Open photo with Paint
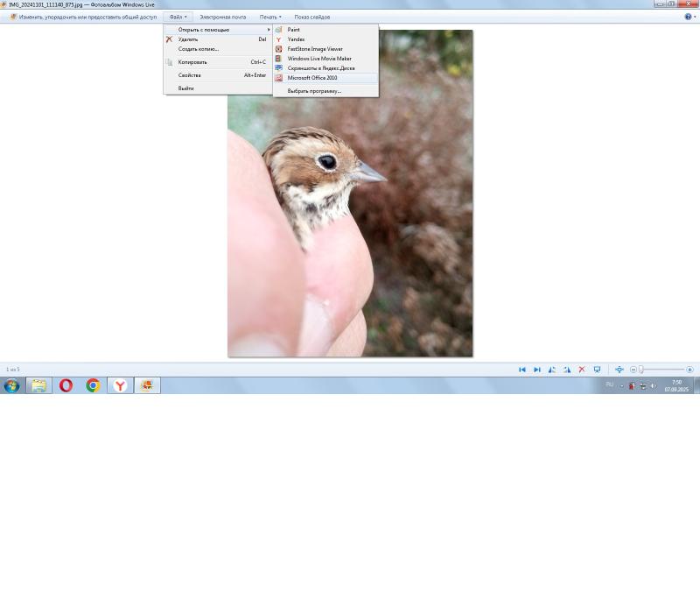This screenshot has height=592, width=700. [294, 30]
